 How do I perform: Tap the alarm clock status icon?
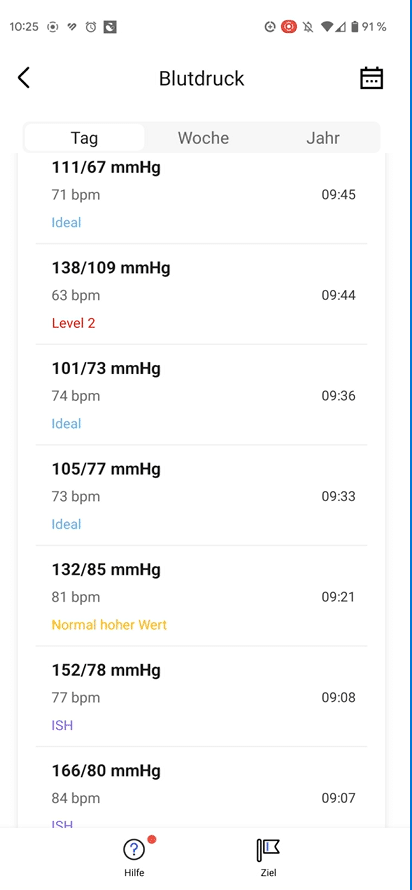(91, 27)
